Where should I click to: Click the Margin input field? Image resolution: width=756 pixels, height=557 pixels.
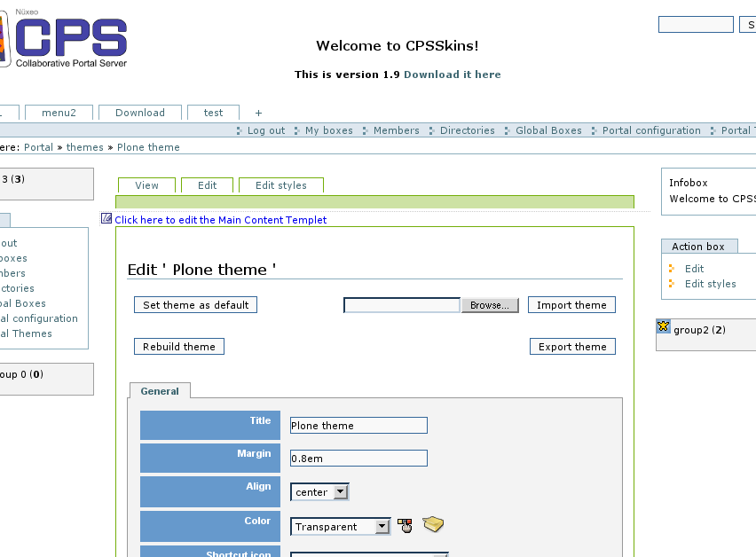click(x=358, y=459)
